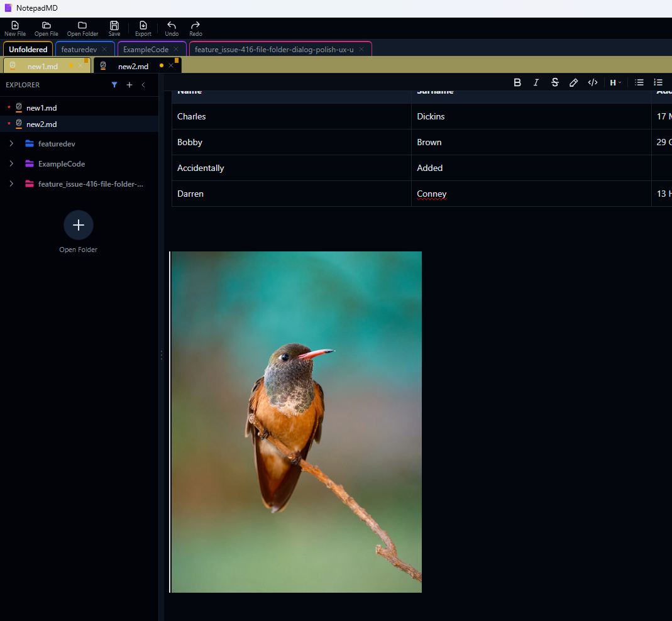This screenshot has width=672, height=621.
Task: Close the featuredev workspace tab
Action: tap(104, 49)
